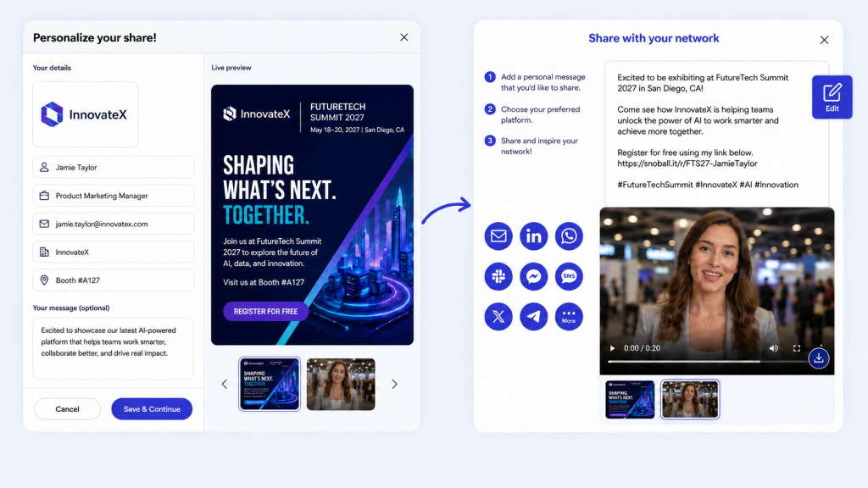The height and width of the screenshot is (488, 868).
Task: Click the hashtags line in message
Action: click(708, 185)
